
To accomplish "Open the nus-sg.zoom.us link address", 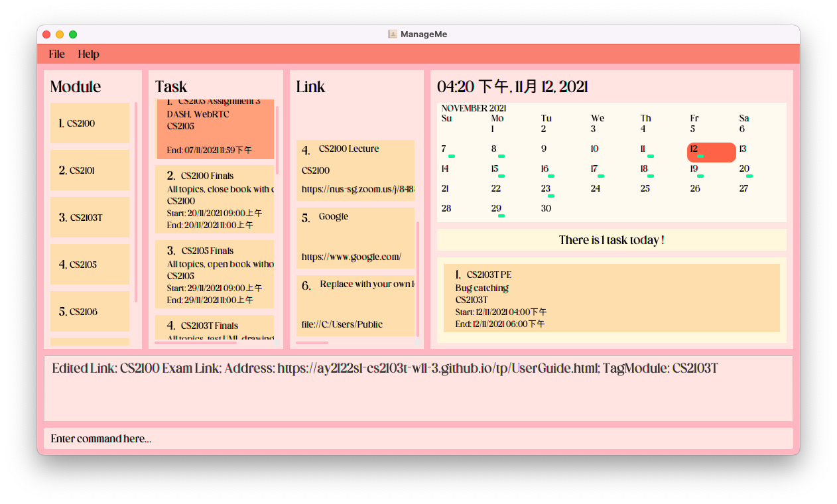I will 357,189.
